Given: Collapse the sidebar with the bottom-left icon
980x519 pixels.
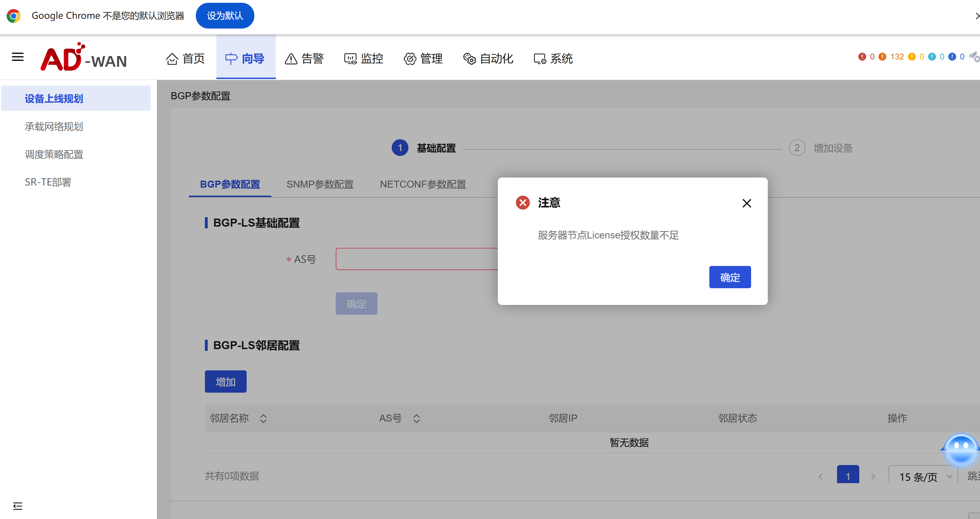Looking at the screenshot, I should 17,506.
